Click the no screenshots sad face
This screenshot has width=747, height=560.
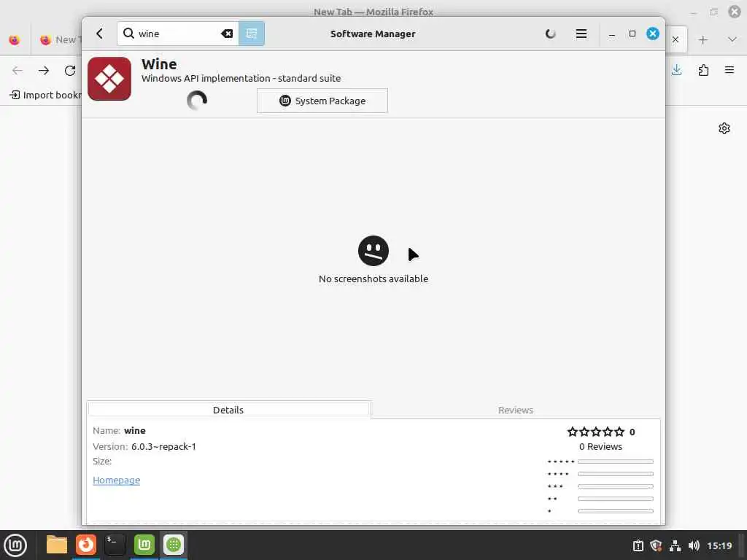coord(373,251)
